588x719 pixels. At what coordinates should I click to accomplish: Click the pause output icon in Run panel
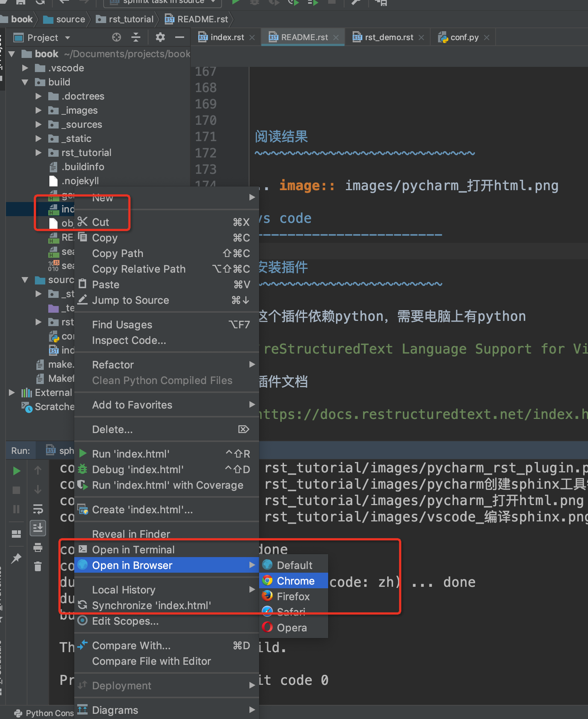tap(16, 509)
